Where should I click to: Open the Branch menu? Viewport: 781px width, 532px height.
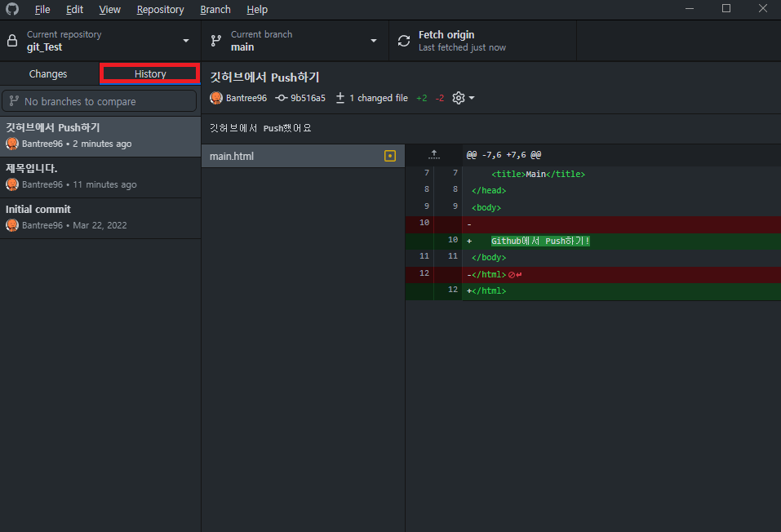pyautogui.click(x=215, y=10)
